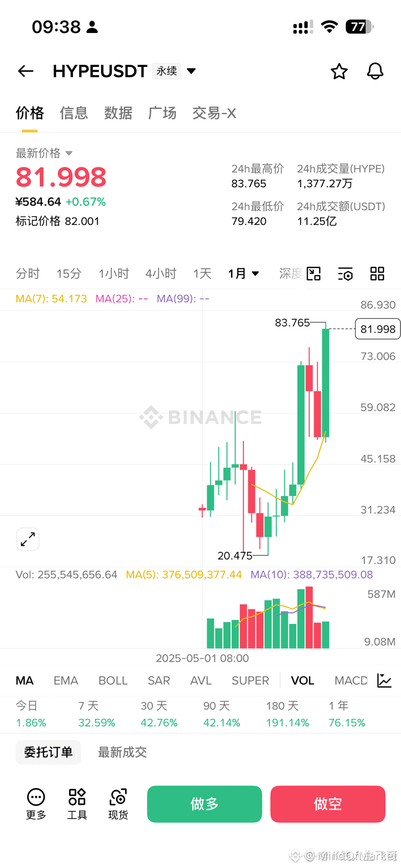Expand chart to fullscreen with arrows icon
401x868 pixels.
pos(28,539)
